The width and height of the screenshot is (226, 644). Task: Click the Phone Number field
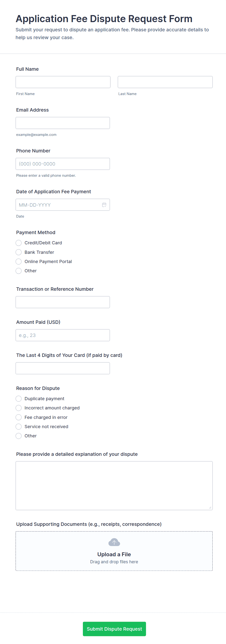[x=63, y=164]
